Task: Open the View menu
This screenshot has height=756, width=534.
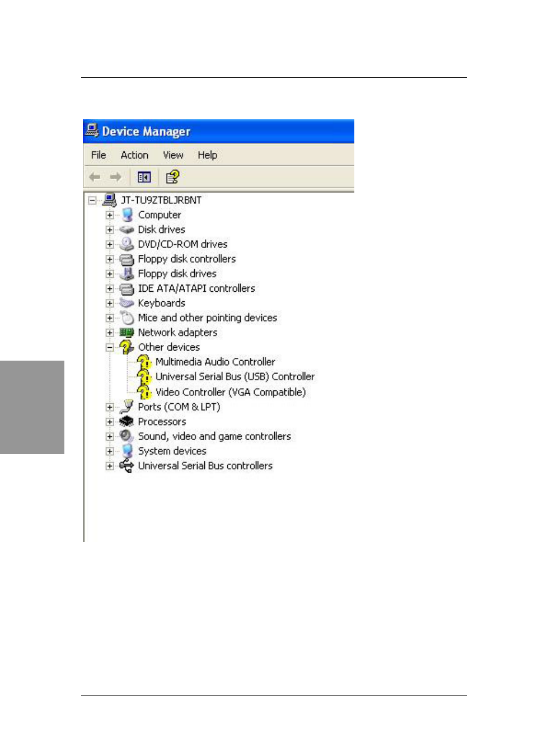Action: (x=173, y=155)
